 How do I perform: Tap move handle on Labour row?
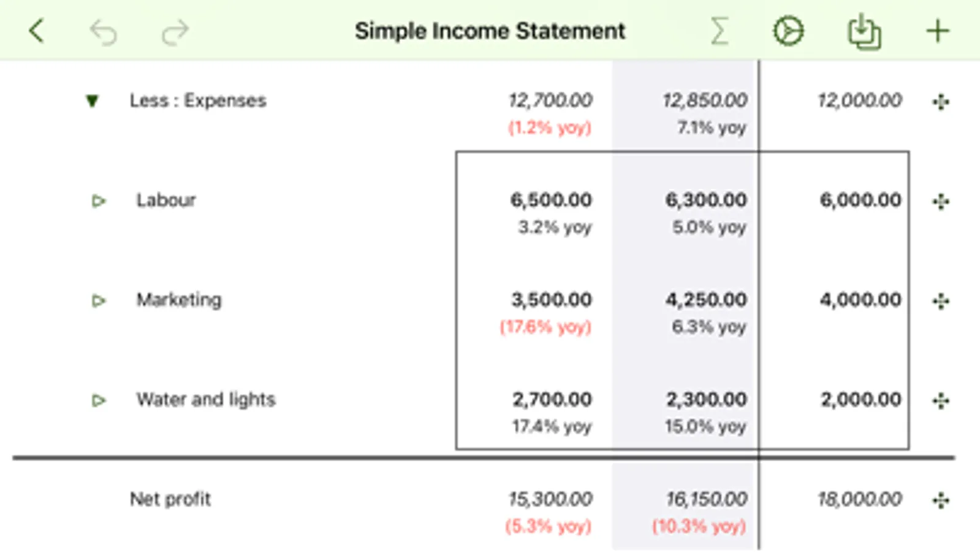941,201
